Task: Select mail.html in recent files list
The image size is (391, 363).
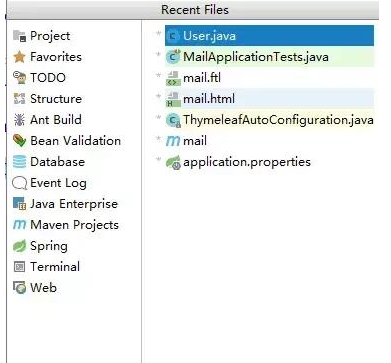Action: click(269, 99)
